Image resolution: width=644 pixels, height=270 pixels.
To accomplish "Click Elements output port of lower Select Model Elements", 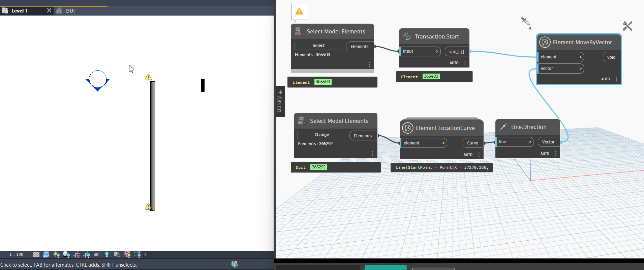I will 363,136.
